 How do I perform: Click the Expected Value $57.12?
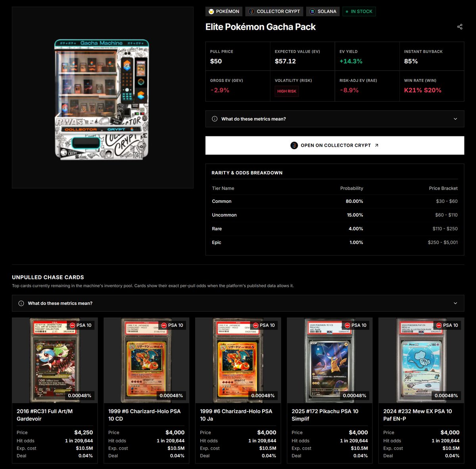[285, 61]
